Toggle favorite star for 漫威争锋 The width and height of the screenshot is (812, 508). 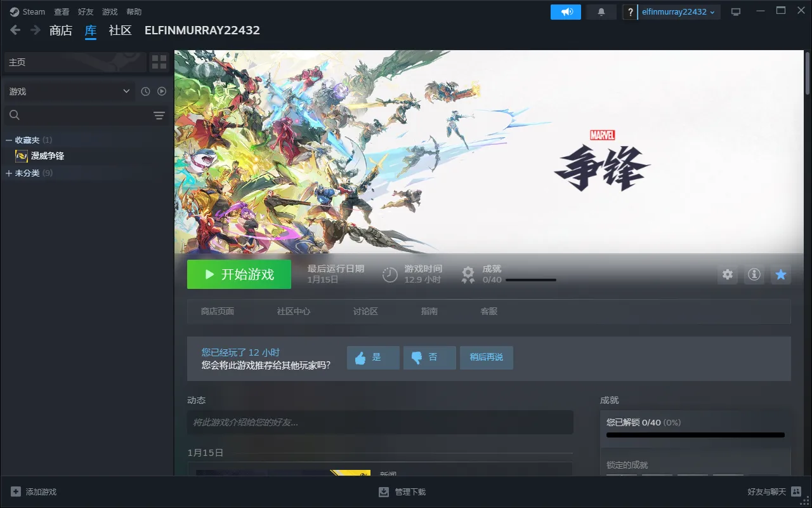pos(781,274)
